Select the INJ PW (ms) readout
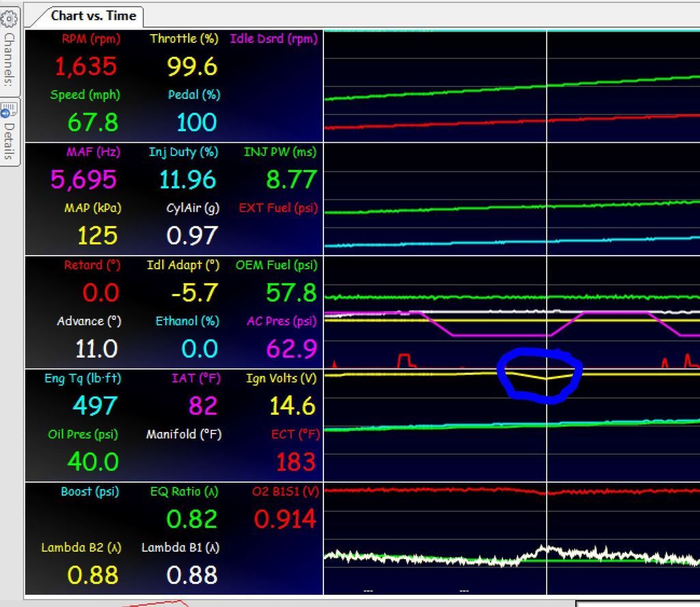 [291, 180]
